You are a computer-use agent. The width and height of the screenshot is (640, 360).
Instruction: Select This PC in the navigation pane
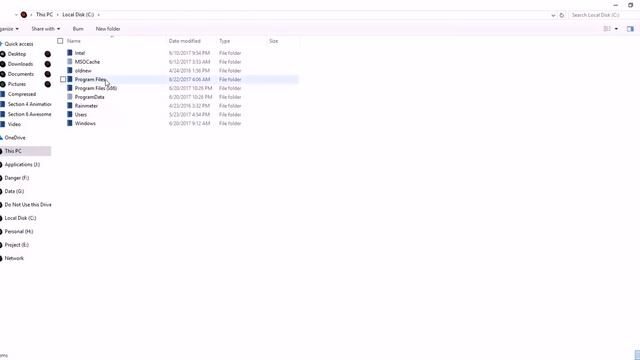tap(13, 151)
